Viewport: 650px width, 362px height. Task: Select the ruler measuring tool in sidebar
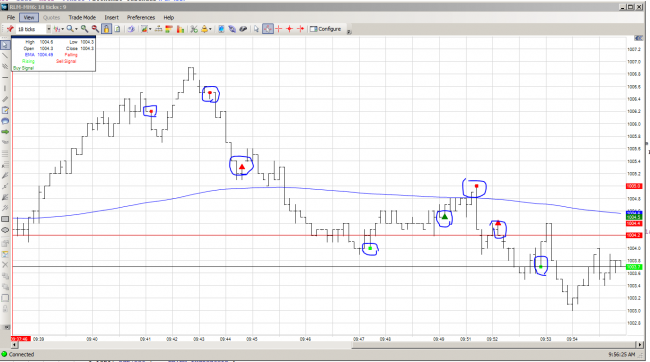point(5,99)
